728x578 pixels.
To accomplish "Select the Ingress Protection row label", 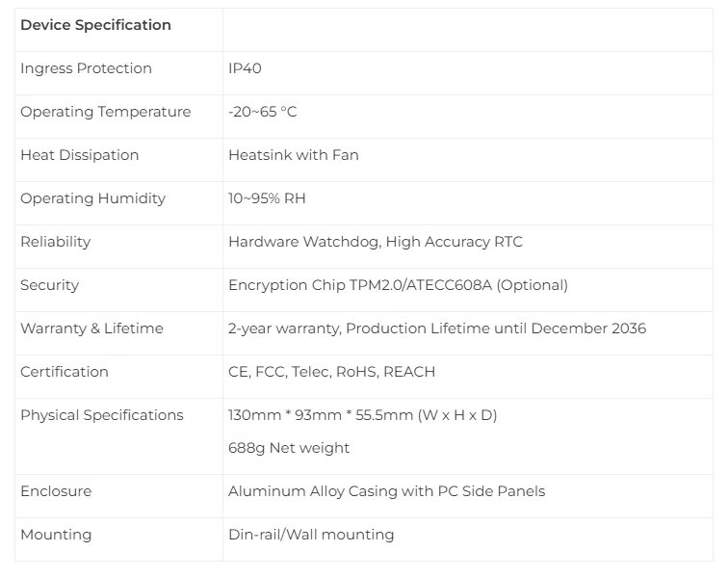I will click(86, 68).
